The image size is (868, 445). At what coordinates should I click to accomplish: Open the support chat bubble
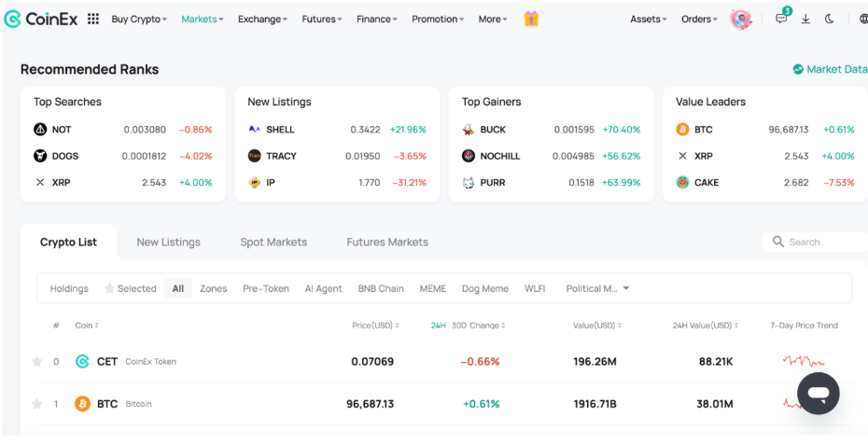point(819,393)
